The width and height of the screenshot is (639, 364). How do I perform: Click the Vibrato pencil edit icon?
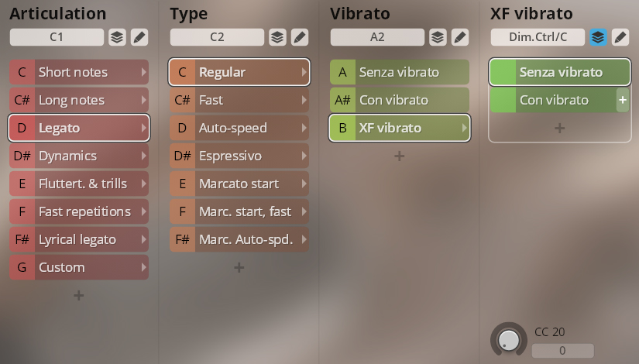[x=459, y=36]
